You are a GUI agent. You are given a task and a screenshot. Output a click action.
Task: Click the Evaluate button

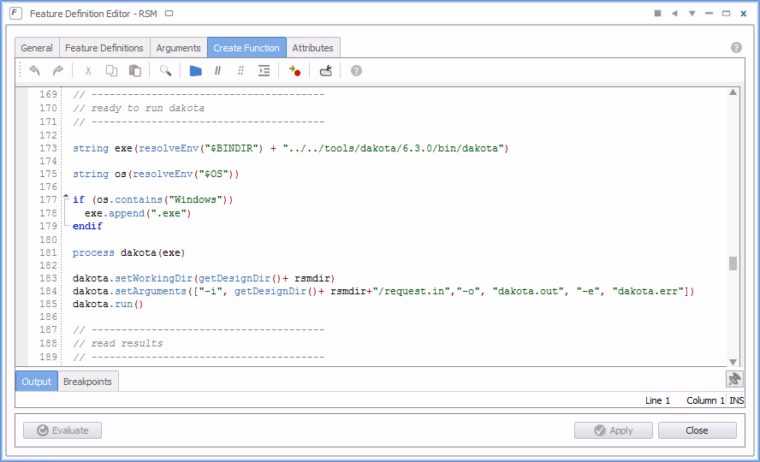pyautogui.click(x=63, y=430)
